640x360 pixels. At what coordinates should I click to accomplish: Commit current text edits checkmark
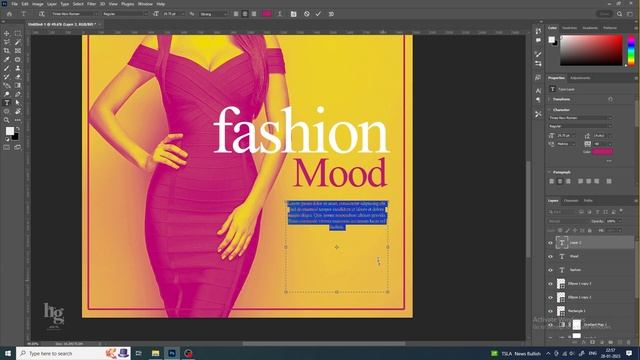(x=318, y=14)
